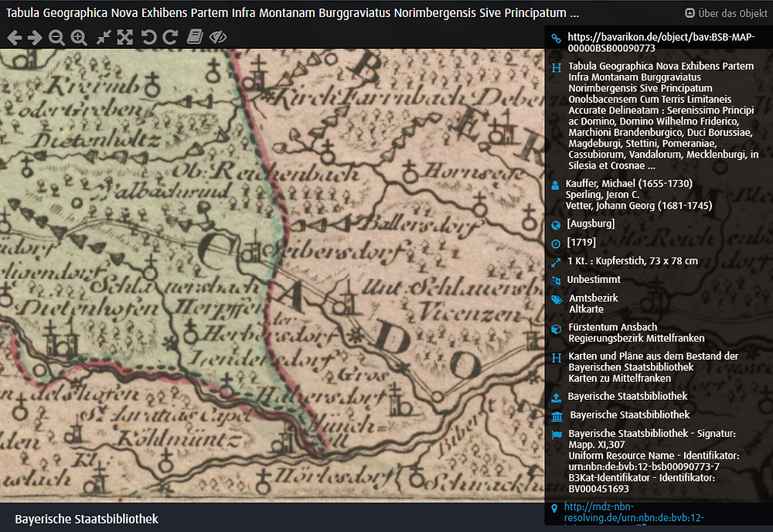Click the upload icon beside Bayerische Staatsbibliothek
The image size is (773, 532).
(556, 397)
